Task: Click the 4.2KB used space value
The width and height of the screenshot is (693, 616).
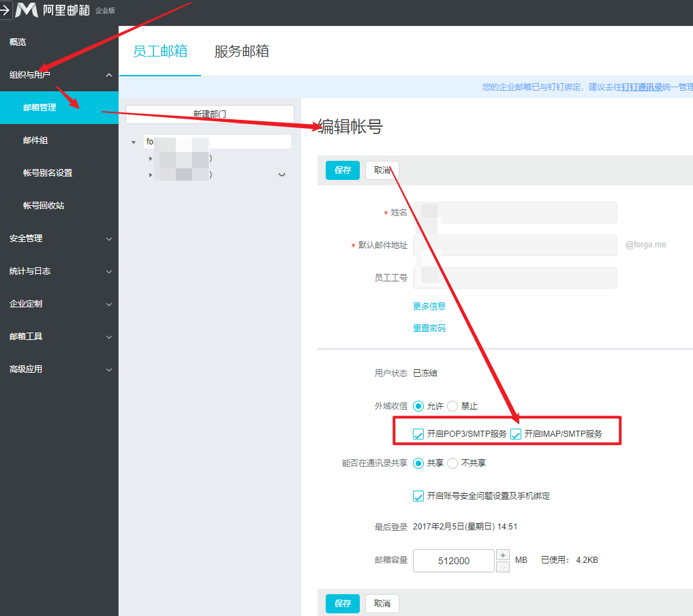Action: [x=587, y=560]
